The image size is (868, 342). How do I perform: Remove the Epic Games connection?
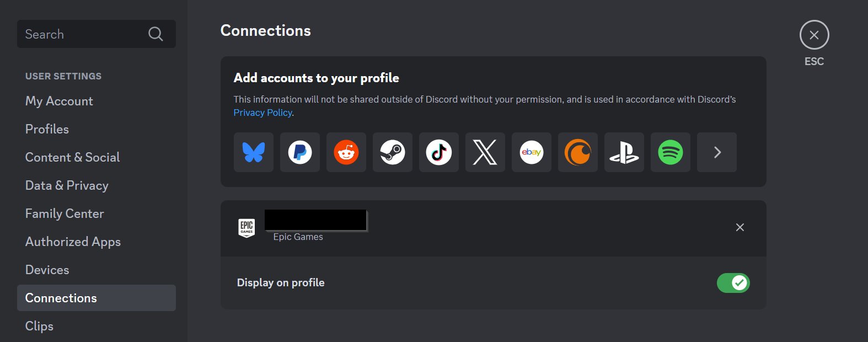tap(740, 227)
